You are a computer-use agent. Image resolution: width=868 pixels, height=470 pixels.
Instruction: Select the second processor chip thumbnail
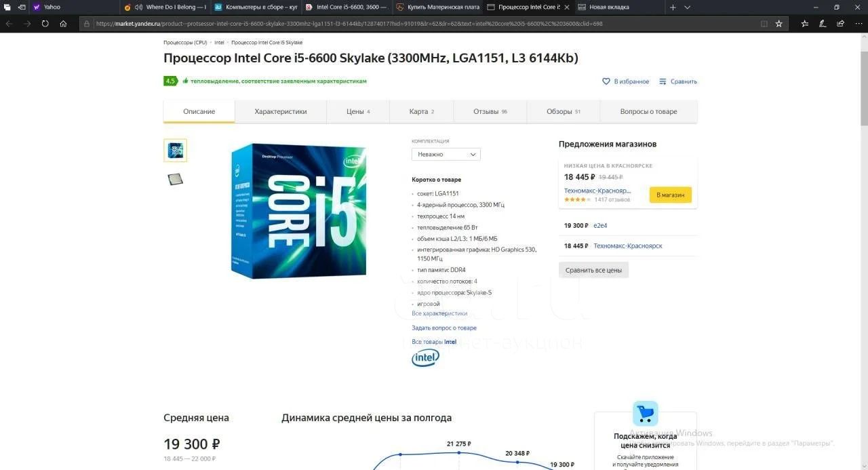tap(175, 179)
